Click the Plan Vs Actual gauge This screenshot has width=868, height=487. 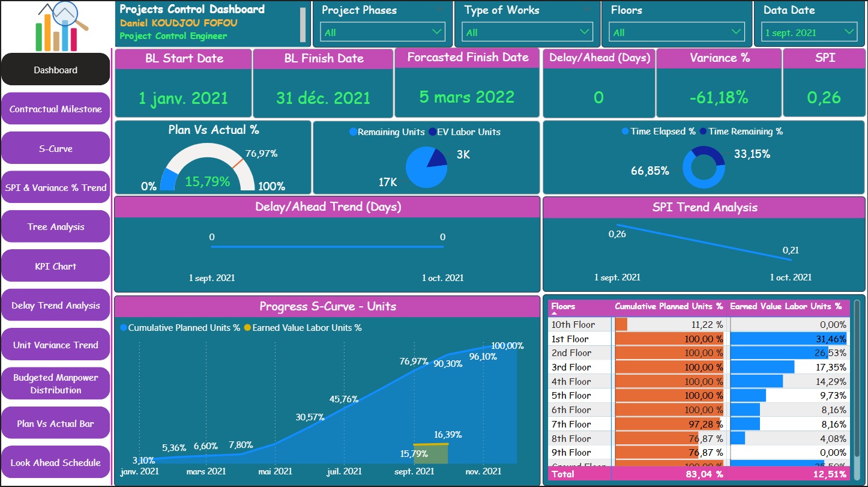tap(208, 168)
